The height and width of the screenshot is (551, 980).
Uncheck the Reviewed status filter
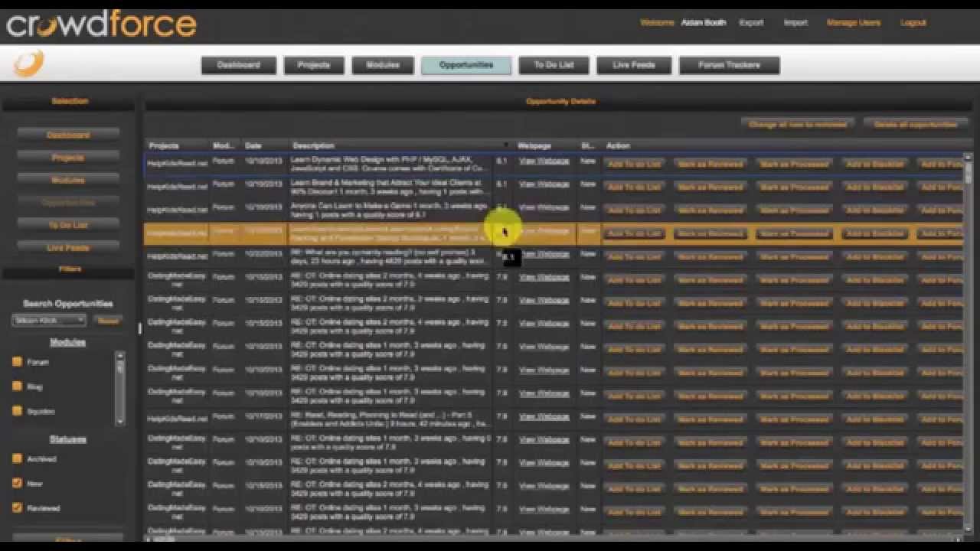click(x=17, y=507)
